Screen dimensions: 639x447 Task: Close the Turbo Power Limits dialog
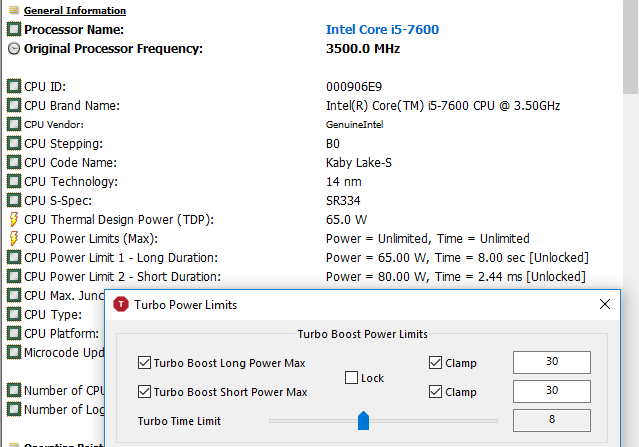605,304
